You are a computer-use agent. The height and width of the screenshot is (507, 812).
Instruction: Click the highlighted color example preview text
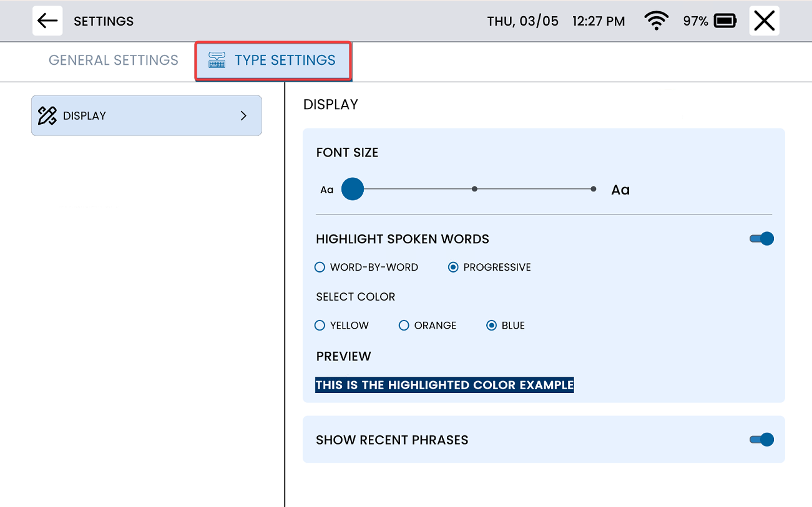click(444, 385)
